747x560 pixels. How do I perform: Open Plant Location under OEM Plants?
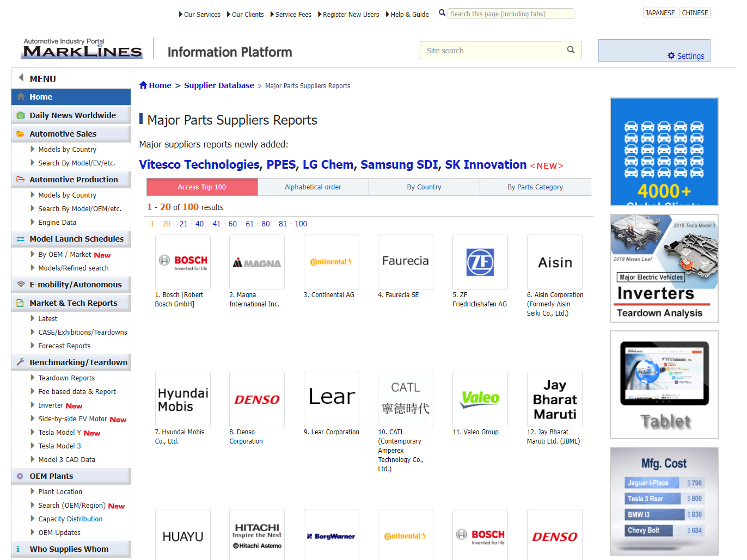[60, 491]
